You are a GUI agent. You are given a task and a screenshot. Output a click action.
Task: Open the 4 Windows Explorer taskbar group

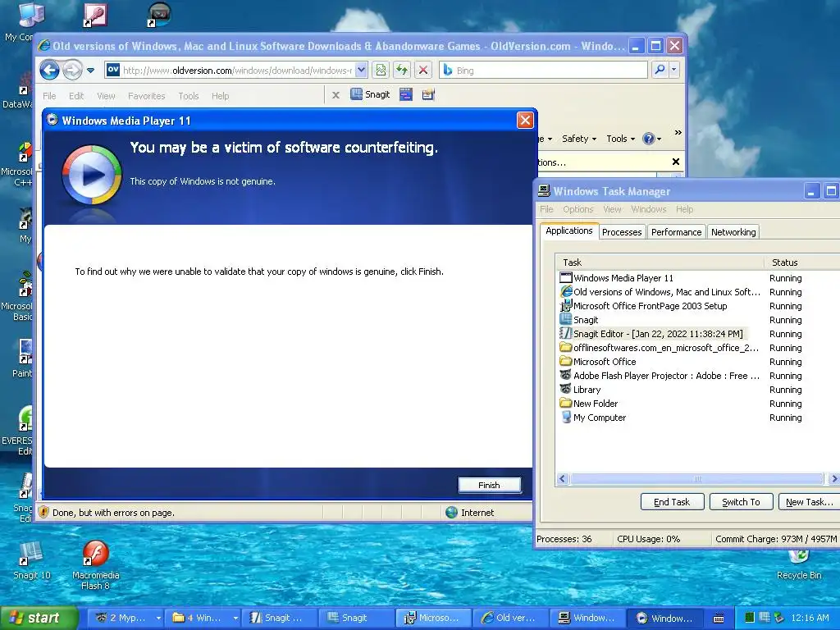coord(203,618)
